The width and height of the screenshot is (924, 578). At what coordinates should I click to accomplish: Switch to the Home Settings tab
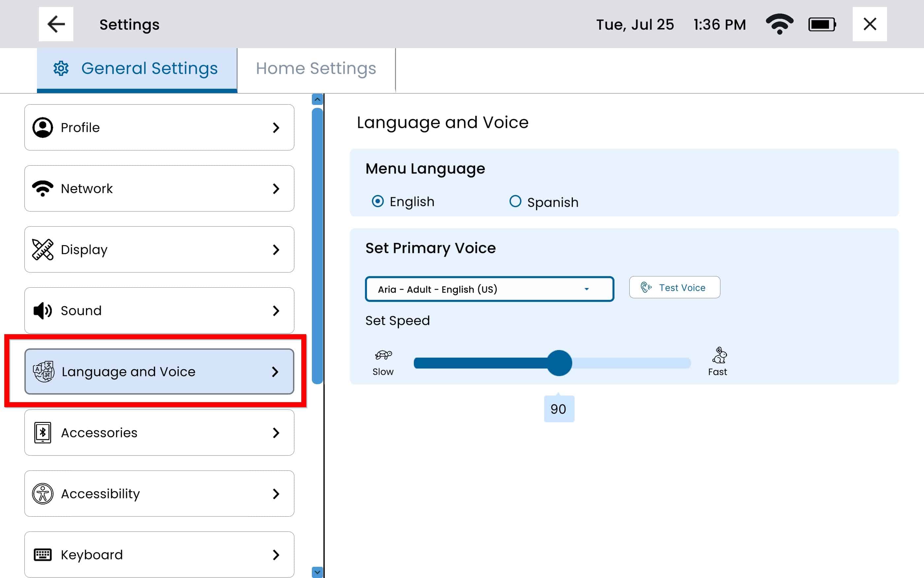pos(316,69)
